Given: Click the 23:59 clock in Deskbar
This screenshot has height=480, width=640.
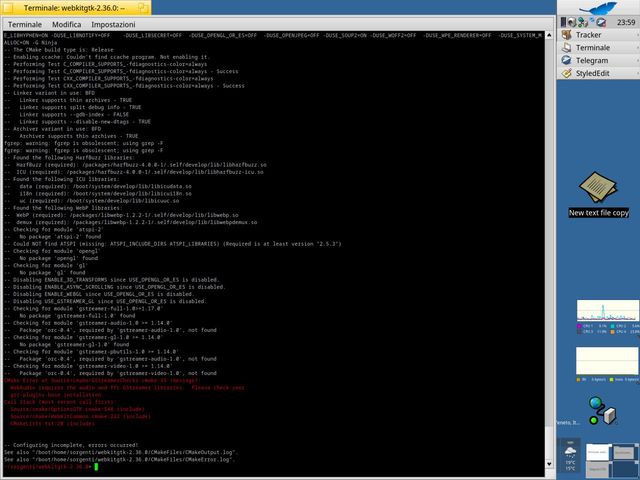Looking at the screenshot, I should 626,22.
